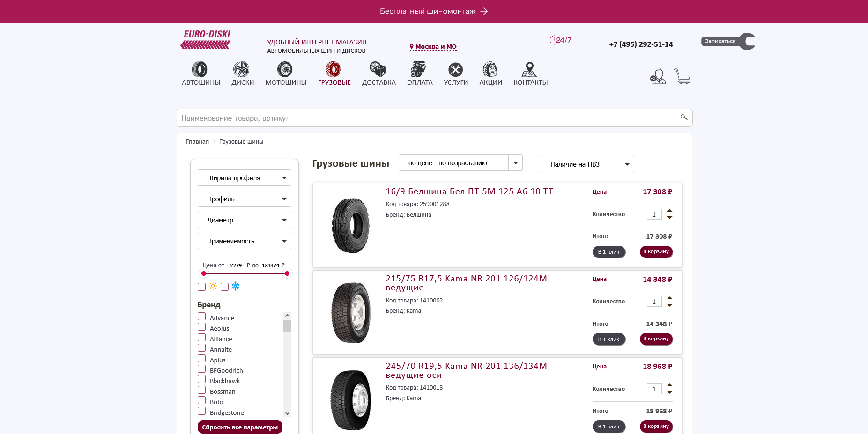
Task: Click Сбросить все параметры button
Action: (240, 427)
